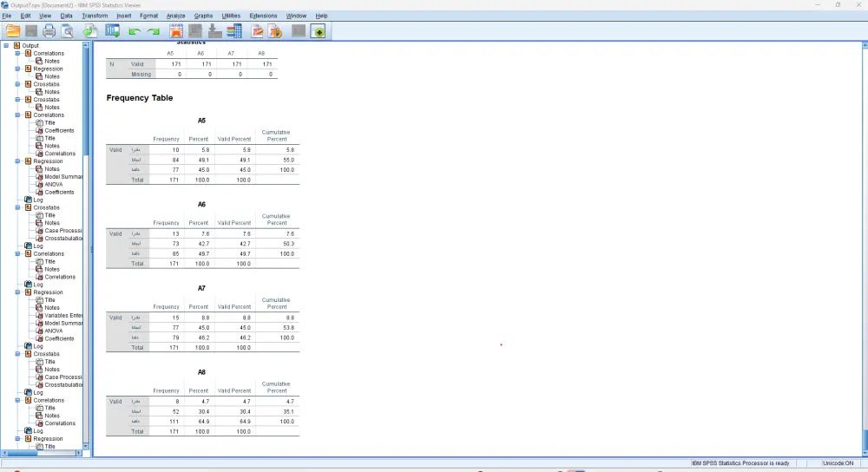
Task: Export the output using the toolbar icon
Action: pos(89,31)
